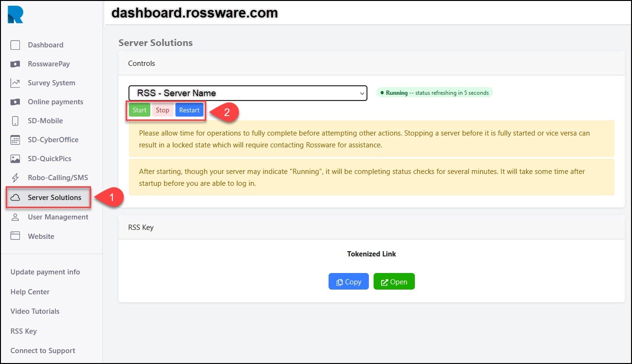This screenshot has width=632, height=364.
Task: Click the dashboard.rossware.com address text
Action: point(194,13)
